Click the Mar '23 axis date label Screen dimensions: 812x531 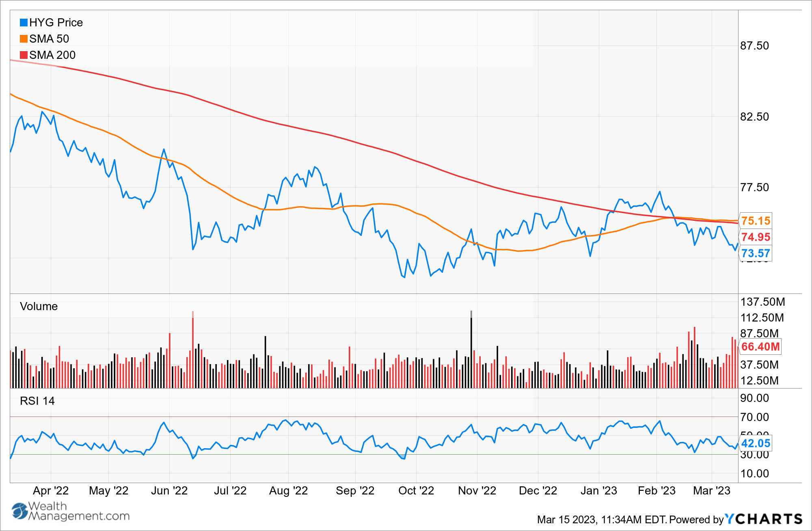[x=711, y=491]
